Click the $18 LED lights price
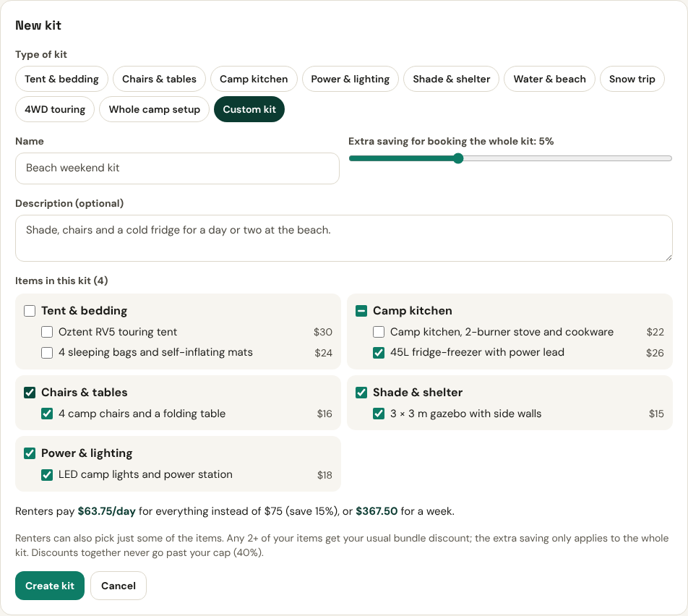Screen dimensions: 688x616 click(324, 474)
